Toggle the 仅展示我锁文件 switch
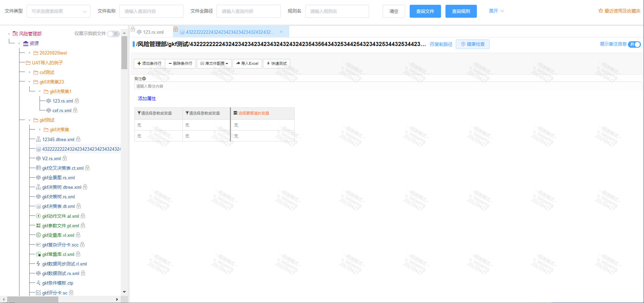This screenshot has width=644, height=303. [113, 34]
